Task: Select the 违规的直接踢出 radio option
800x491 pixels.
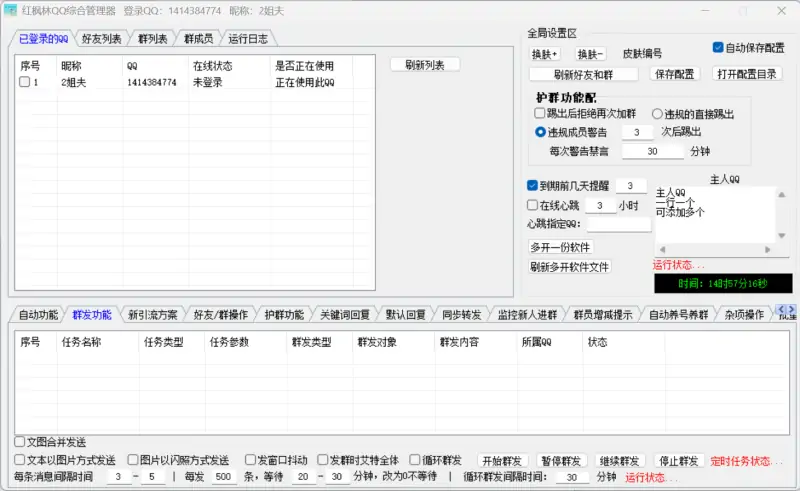Action: click(658, 114)
